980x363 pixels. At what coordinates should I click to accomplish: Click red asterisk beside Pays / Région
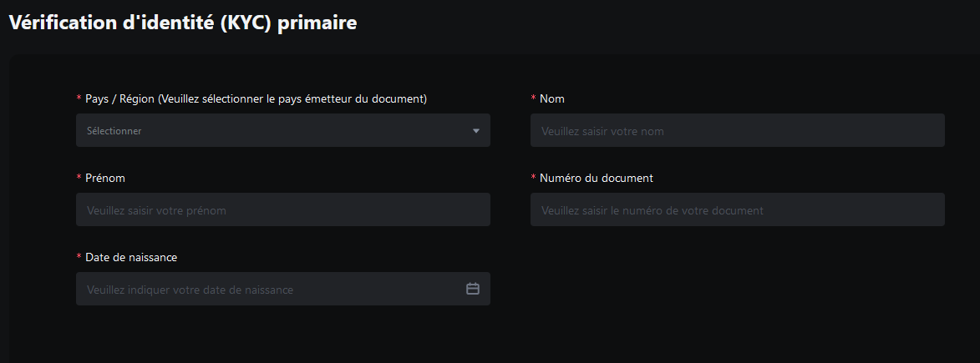tap(79, 98)
